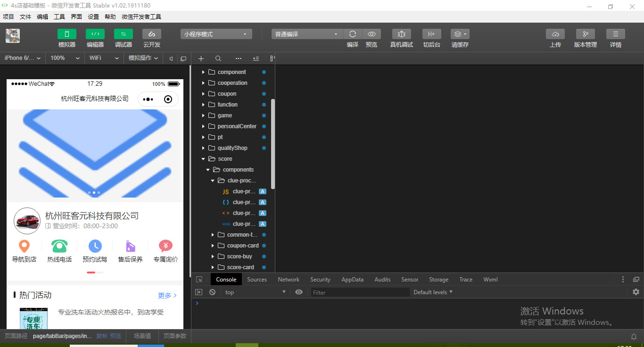Viewport: 644px width, 347px height.
Task: Click the upload cloud icon
Action: [x=555, y=34]
